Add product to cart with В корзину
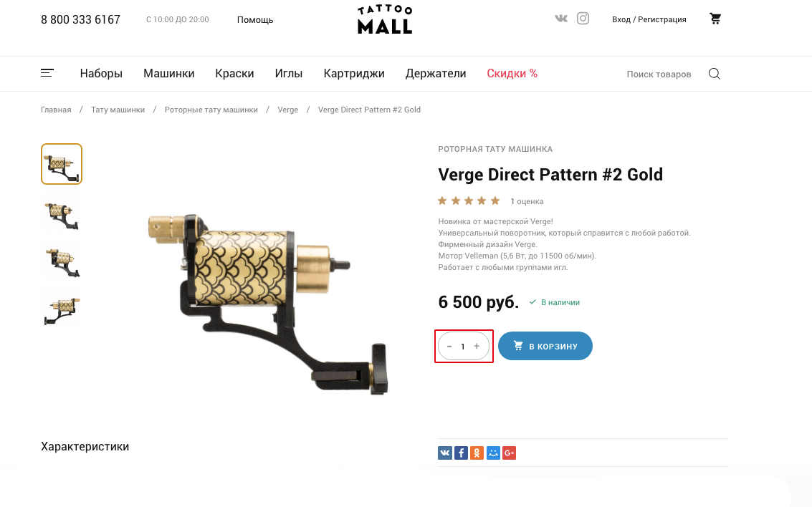812x507 pixels. point(545,346)
